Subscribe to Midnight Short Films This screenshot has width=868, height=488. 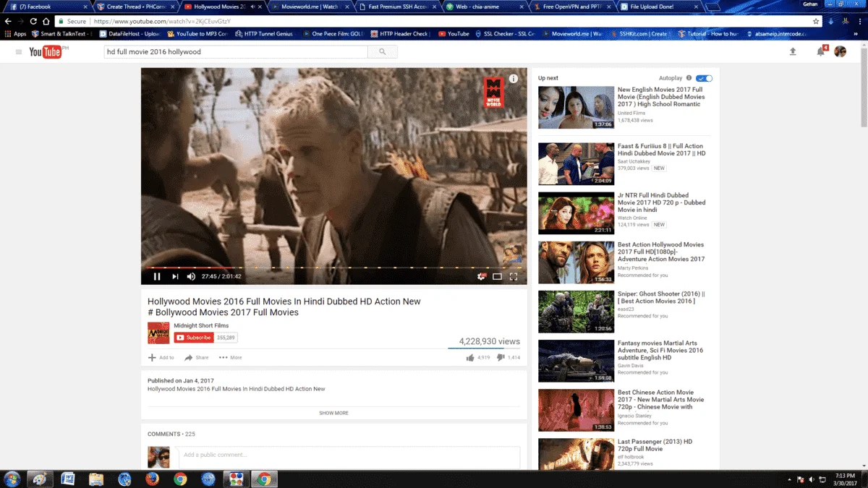[x=194, y=338]
